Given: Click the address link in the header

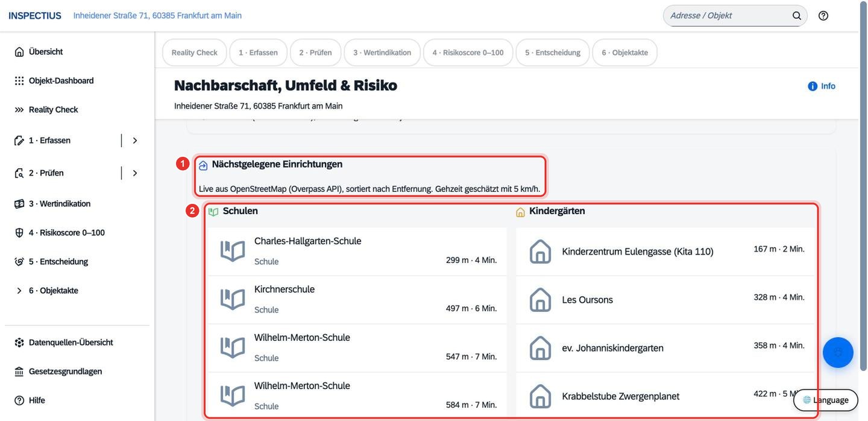Looking at the screenshot, I should point(157,16).
